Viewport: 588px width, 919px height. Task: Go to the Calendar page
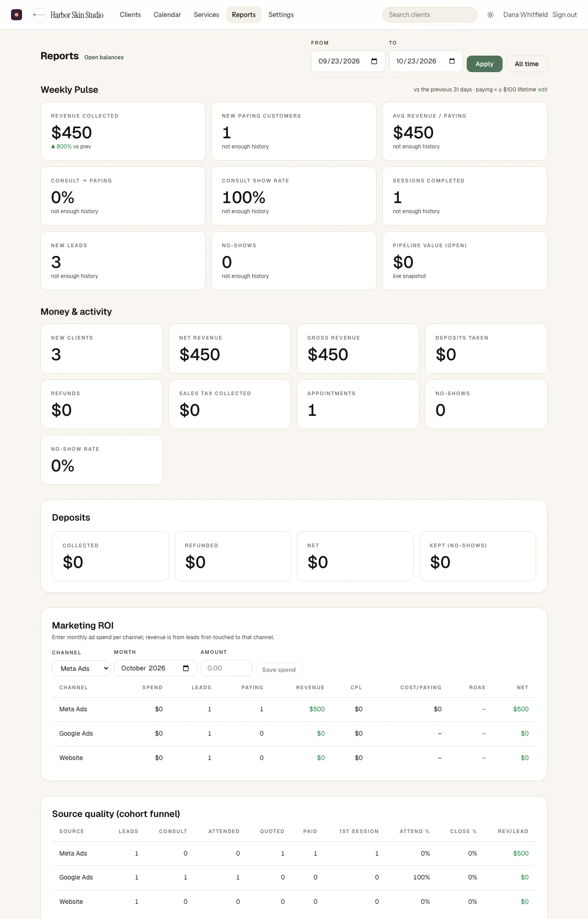(x=167, y=15)
